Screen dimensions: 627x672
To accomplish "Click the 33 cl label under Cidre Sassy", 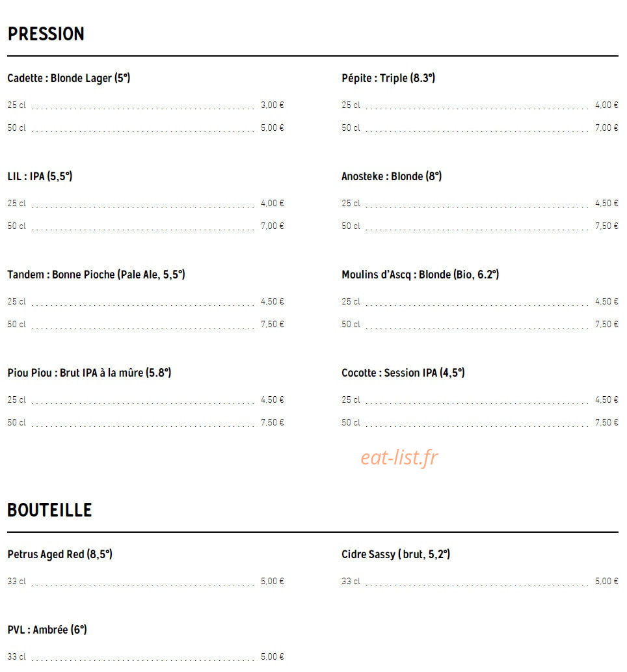I will [351, 581].
